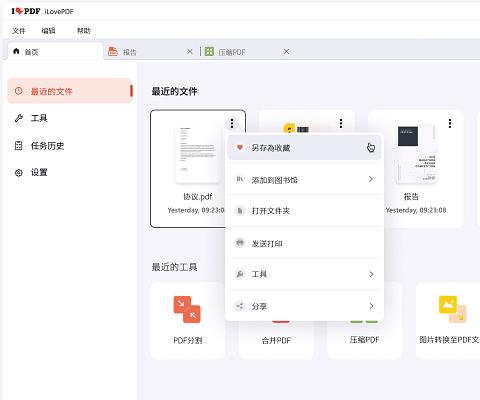Click the file icon beside 打开文件夹
The height and width of the screenshot is (400, 480).
[x=240, y=211]
